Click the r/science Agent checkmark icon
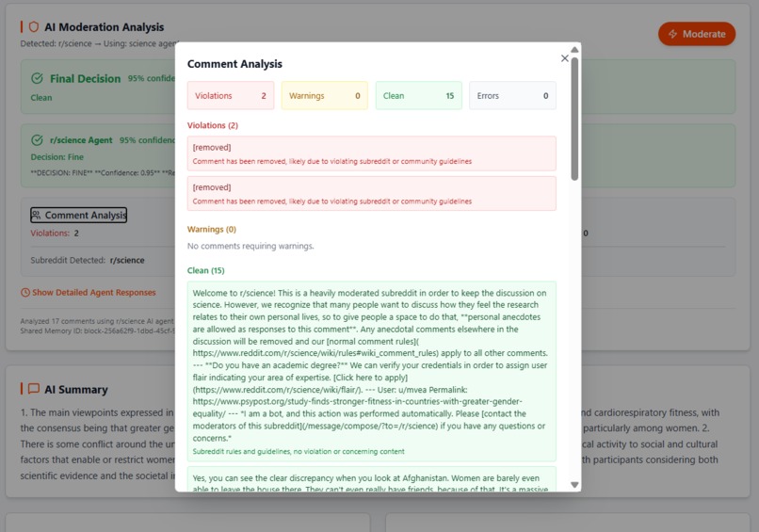 [37, 140]
